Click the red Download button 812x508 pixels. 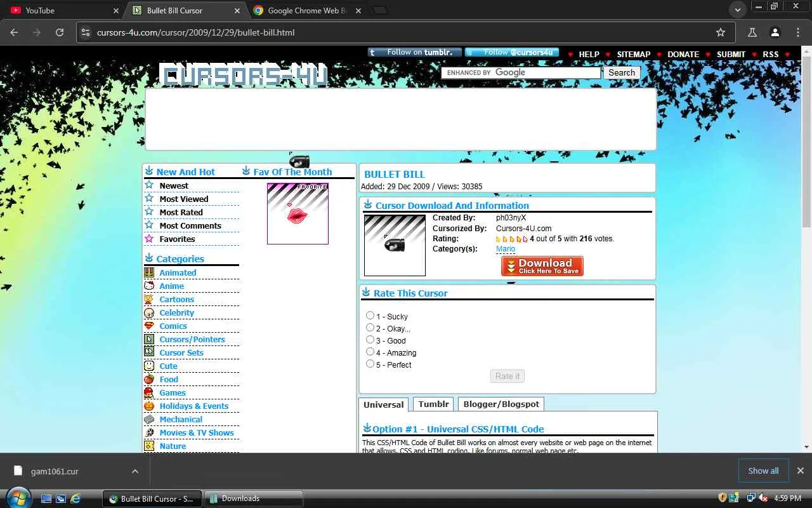(542, 266)
